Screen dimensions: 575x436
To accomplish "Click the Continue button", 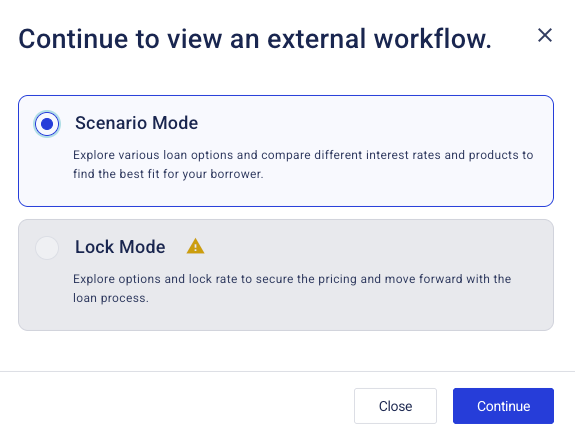I will click(x=503, y=406).
